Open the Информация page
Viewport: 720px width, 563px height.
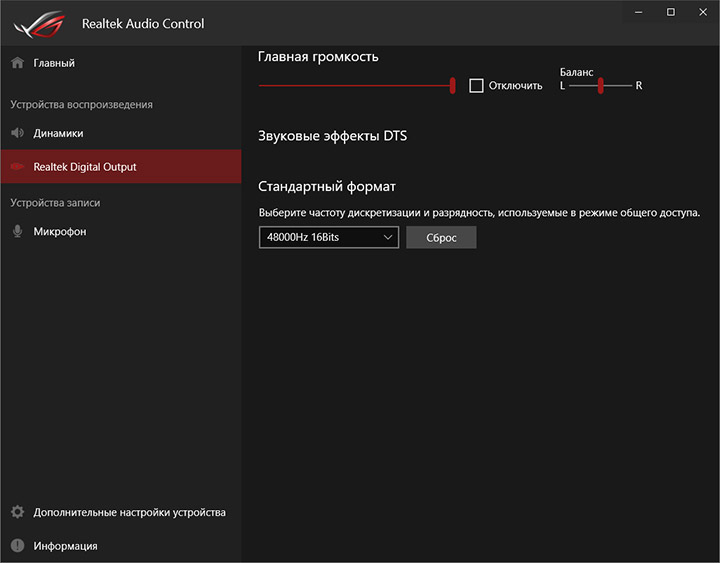click(65, 546)
